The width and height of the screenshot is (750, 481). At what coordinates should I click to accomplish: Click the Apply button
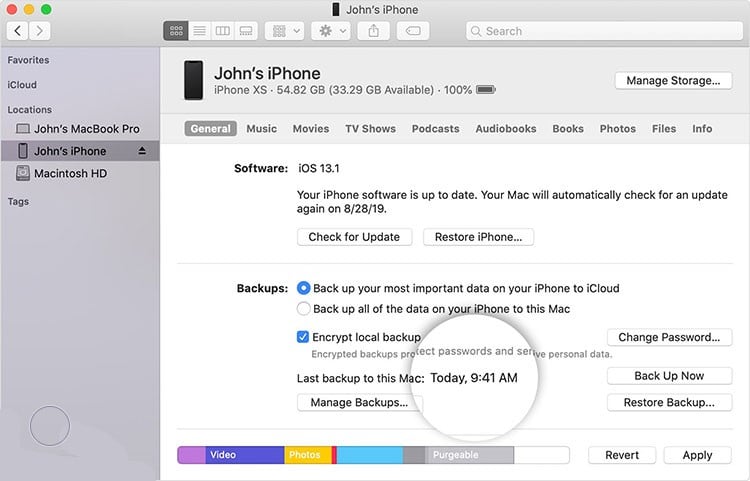click(697, 455)
